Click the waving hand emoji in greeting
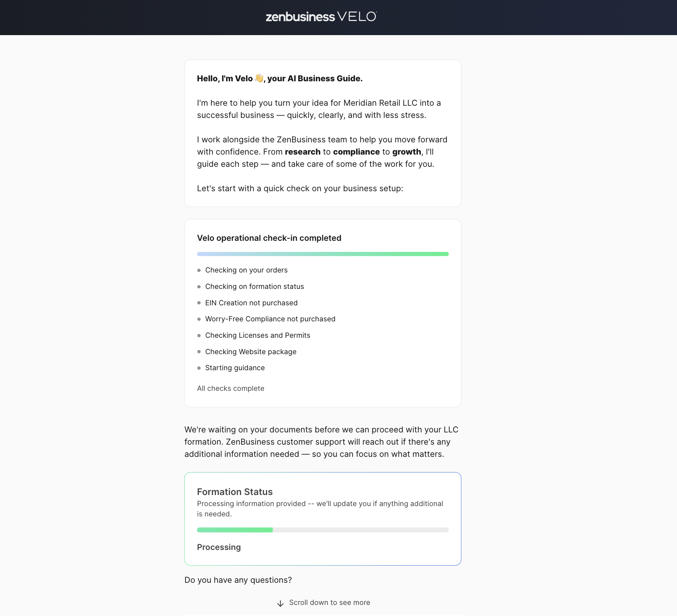Image resolution: width=677 pixels, height=616 pixels. tap(259, 78)
